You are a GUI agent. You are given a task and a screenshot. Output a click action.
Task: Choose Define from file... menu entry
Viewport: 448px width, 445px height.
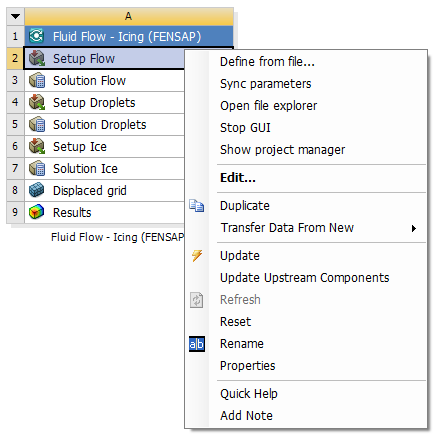267,62
